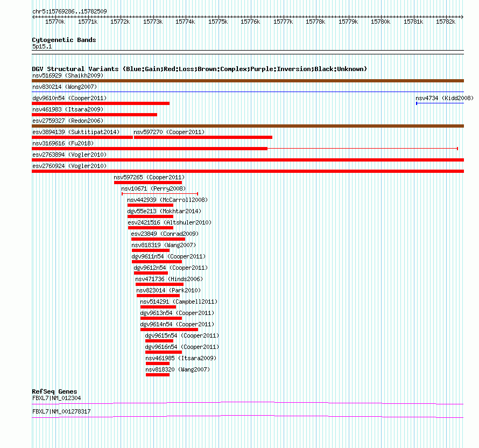Open nsv461983 (Itsara2009) variant entry
This screenshot has width=479, height=448.
pos(68,109)
